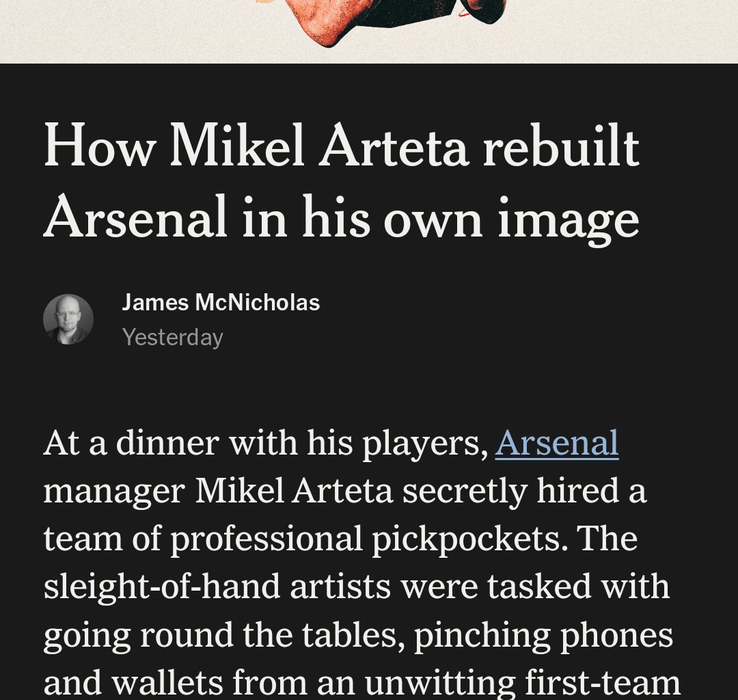Click the hero illustration above the headline
Screen dimensions: 738x700
tap(369, 31)
